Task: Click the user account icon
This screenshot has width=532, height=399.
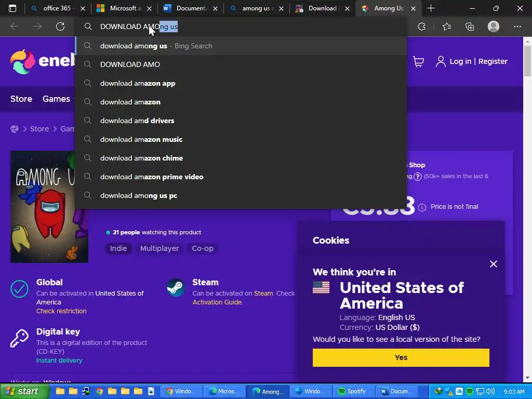Action: [441, 61]
